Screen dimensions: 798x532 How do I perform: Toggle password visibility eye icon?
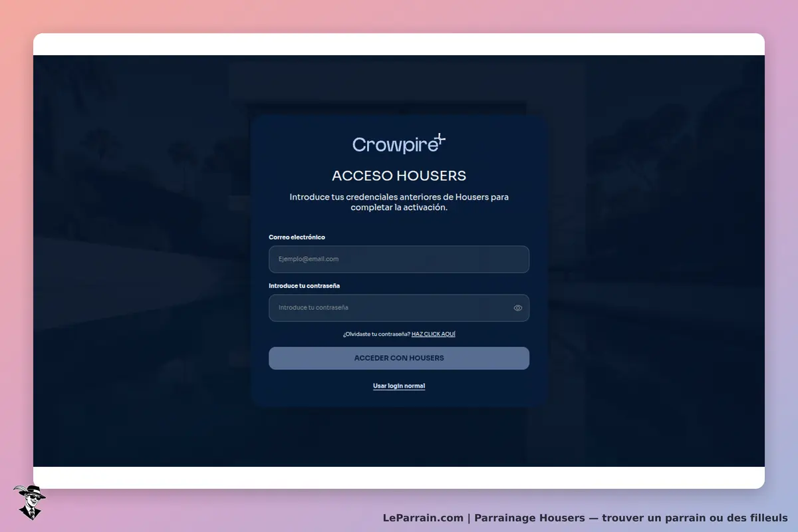pyautogui.click(x=518, y=308)
